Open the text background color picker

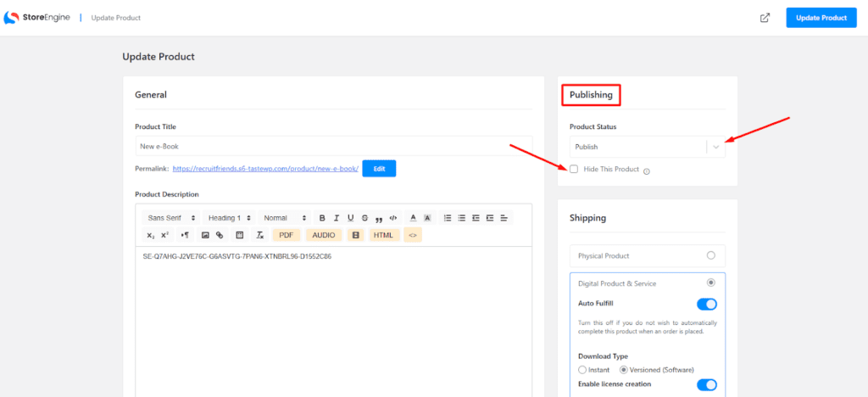427,218
